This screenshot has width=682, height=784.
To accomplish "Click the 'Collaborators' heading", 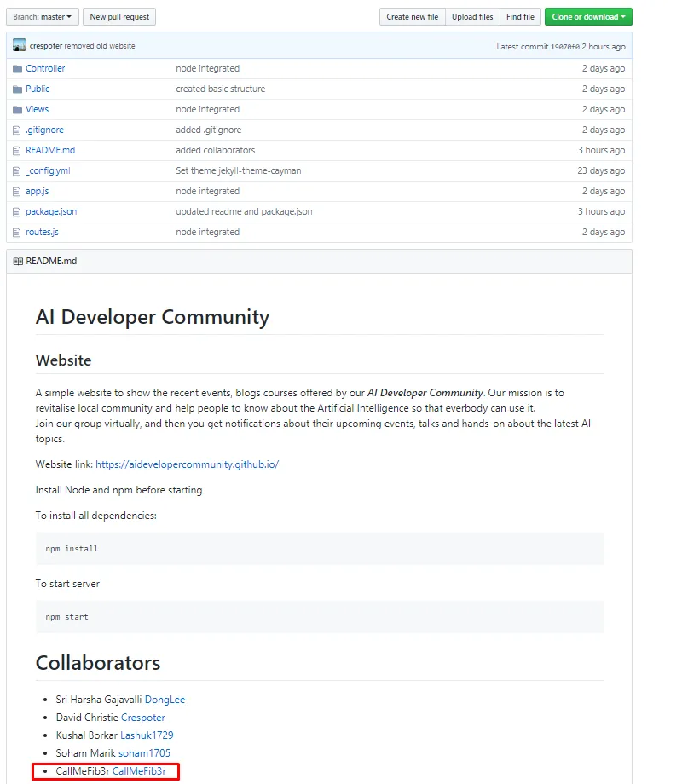I will pyautogui.click(x=98, y=663).
